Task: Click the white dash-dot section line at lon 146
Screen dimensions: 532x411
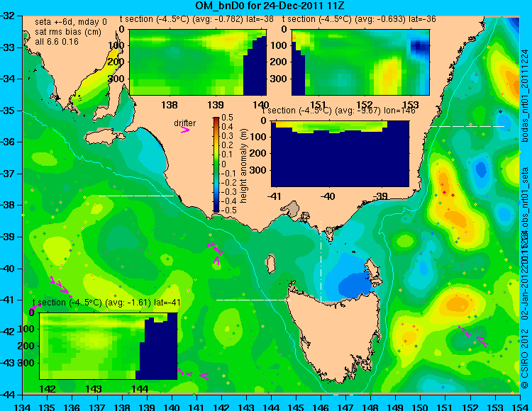Action: (x=321, y=261)
